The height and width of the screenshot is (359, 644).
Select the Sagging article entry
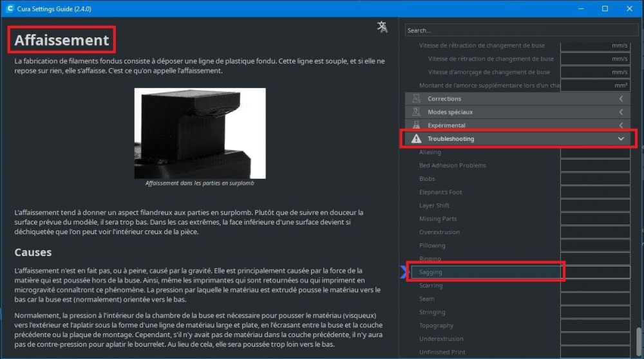click(485, 272)
